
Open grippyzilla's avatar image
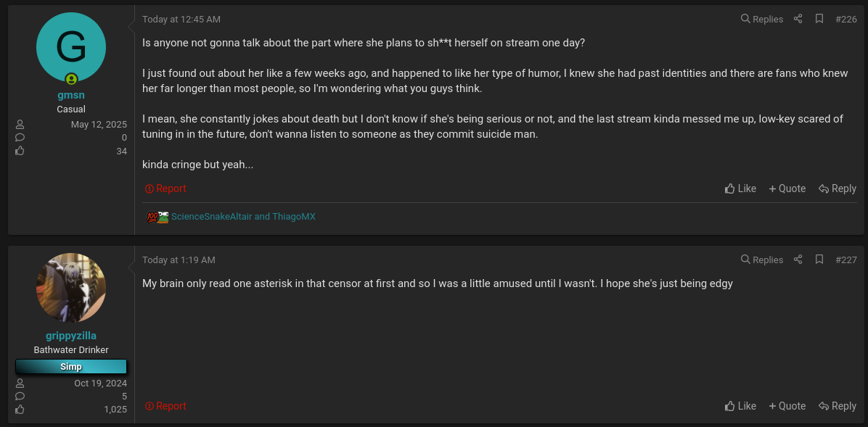[x=71, y=288]
